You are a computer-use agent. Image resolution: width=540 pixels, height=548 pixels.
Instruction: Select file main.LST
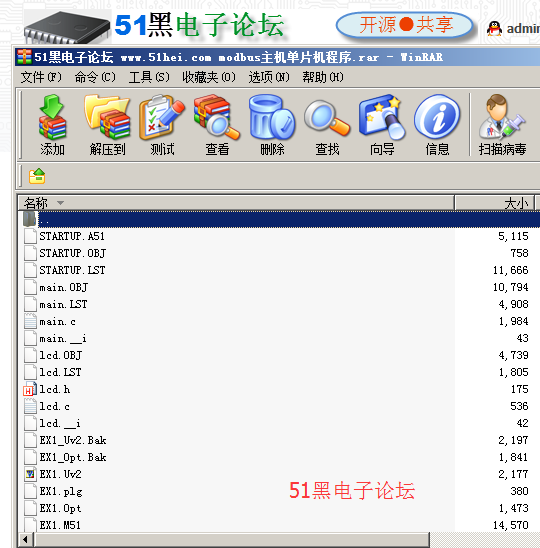coord(63,304)
